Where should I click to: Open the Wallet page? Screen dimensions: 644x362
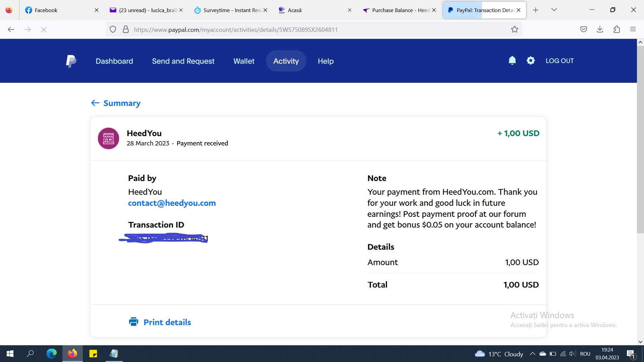(244, 61)
